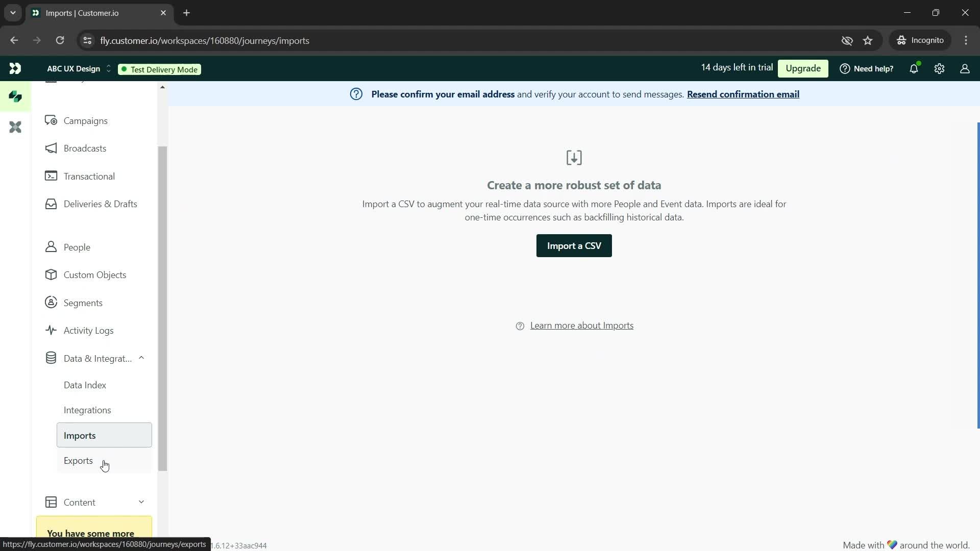Screen dimensions: 980x551
Task: Click the Customer.io app logo icon
Action: pos(15,69)
